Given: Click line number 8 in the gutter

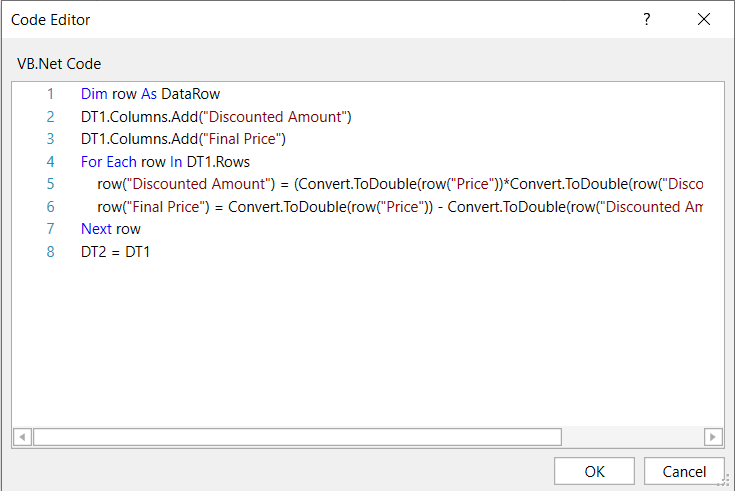Looking at the screenshot, I should 50,252.
